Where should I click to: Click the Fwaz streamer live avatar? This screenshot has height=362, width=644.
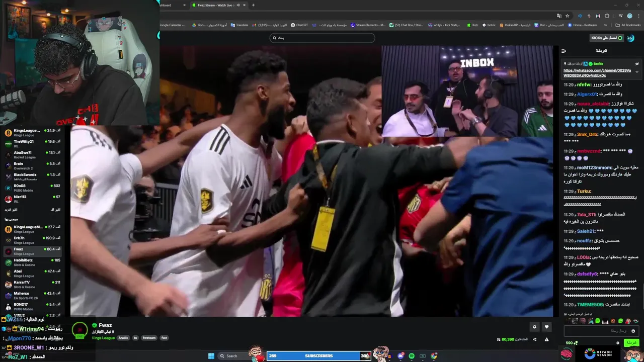pos(79,330)
